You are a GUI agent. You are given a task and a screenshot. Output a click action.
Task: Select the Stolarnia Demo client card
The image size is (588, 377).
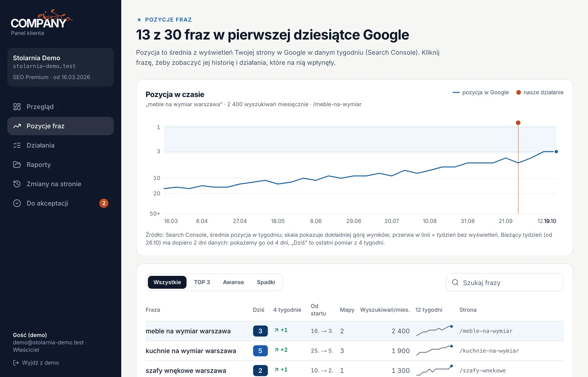point(61,67)
